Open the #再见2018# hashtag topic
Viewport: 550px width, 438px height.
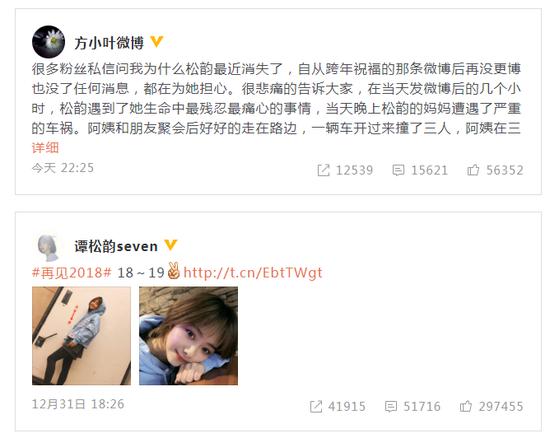[x=72, y=273]
